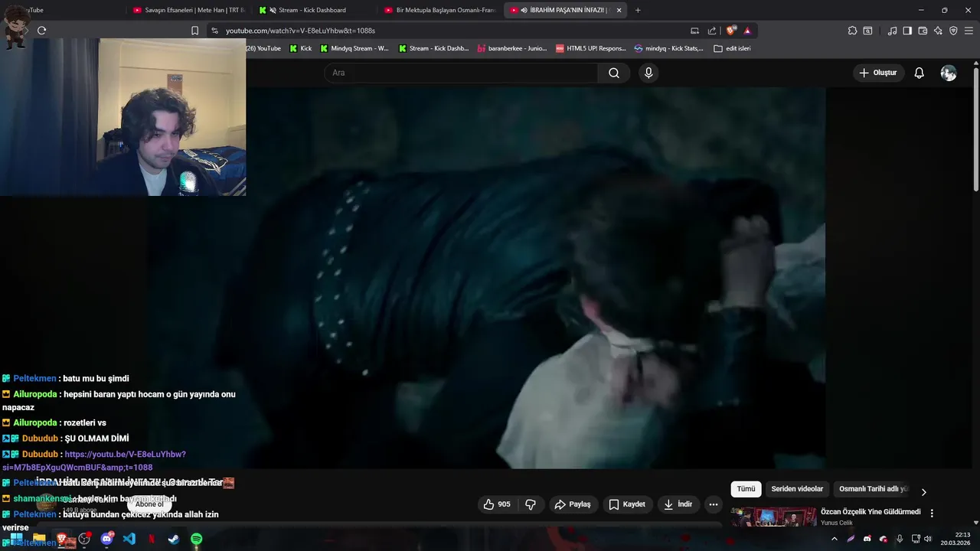The width and height of the screenshot is (980, 551).
Task: Click the media control music note icon
Action: pos(892,31)
